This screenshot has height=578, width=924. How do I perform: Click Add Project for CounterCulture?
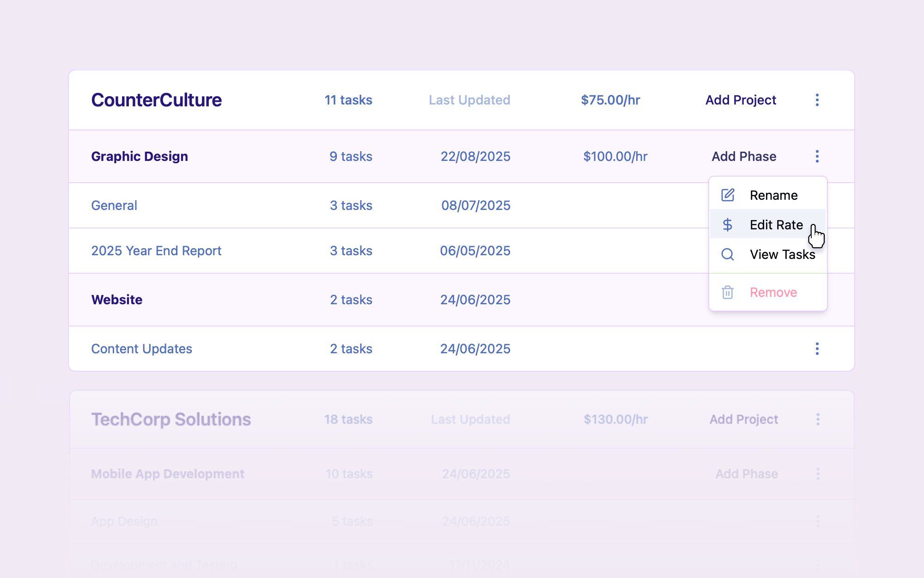pyautogui.click(x=741, y=100)
